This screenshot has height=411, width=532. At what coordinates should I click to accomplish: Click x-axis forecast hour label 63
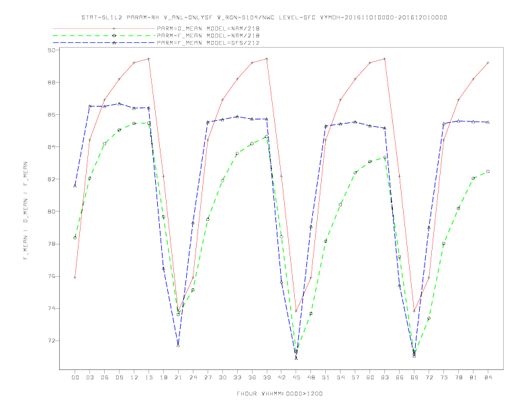pos(385,377)
